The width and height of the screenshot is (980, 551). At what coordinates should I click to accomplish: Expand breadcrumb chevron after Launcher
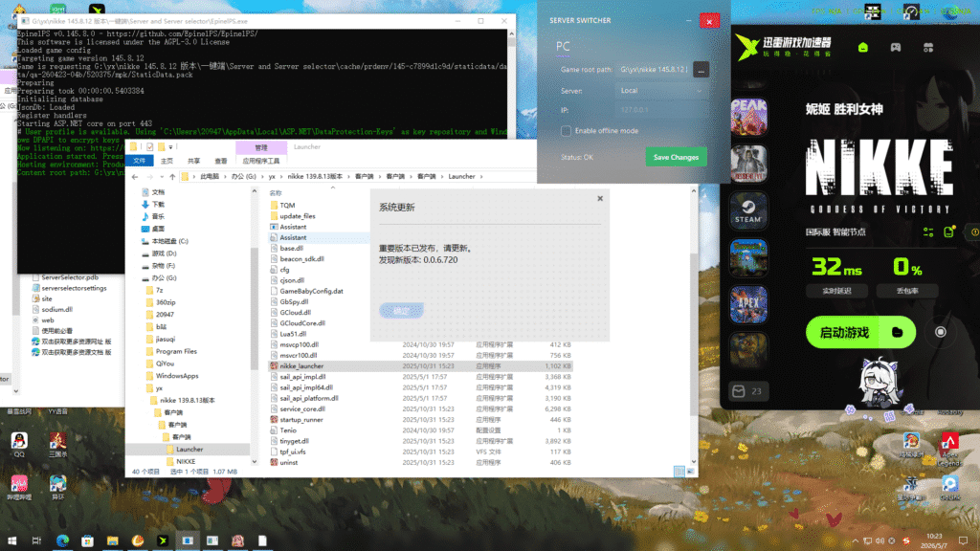coord(481,177)
